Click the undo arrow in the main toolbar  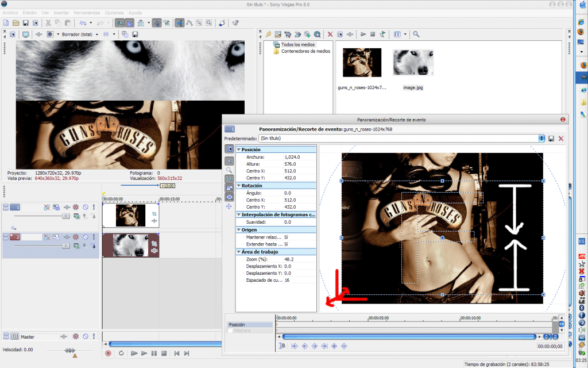click(x=83, y=23)
